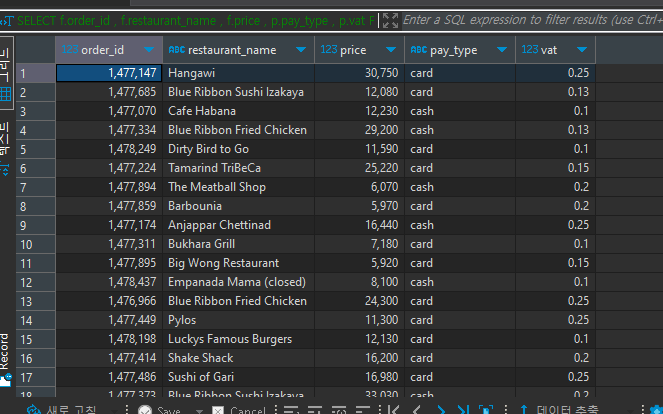Click the Save button label
Viewport: 663px width, 414px height.
169,410
